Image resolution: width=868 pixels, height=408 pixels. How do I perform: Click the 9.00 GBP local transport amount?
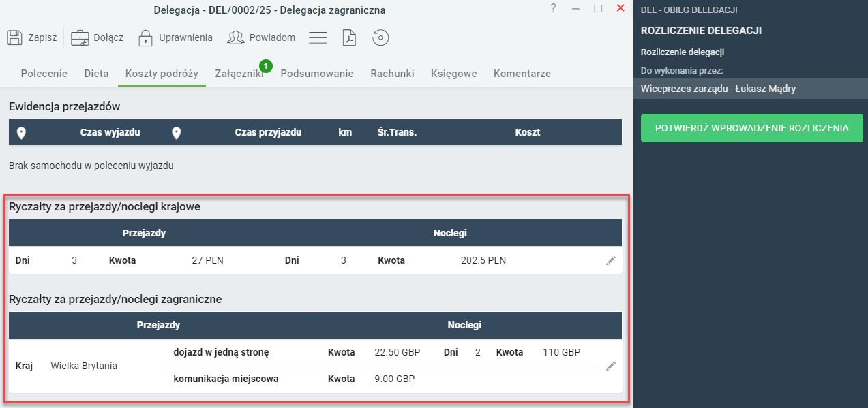[x=395, y=379]
